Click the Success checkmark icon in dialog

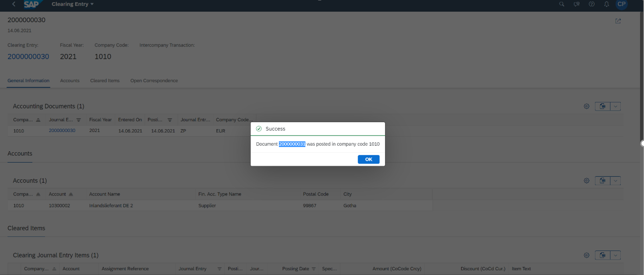[x=259, y=129]
